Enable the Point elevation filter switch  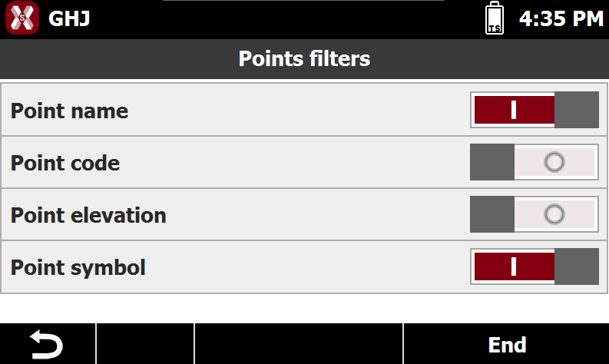coord(535,214)
